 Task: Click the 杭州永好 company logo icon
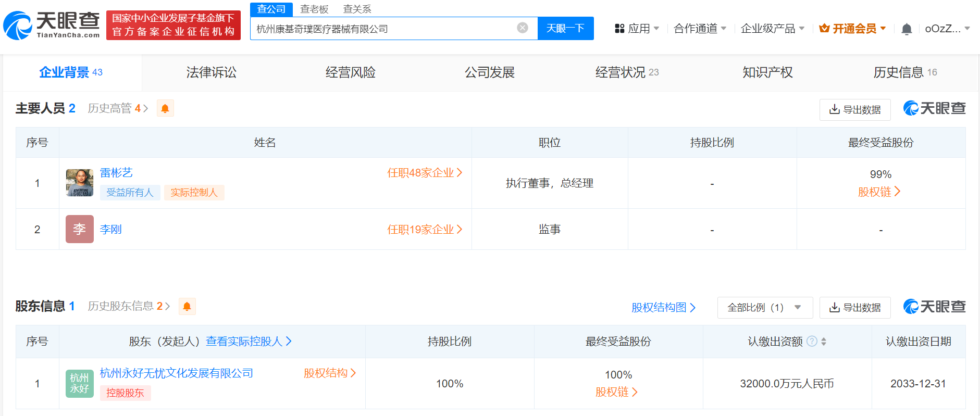click(79, 383)
